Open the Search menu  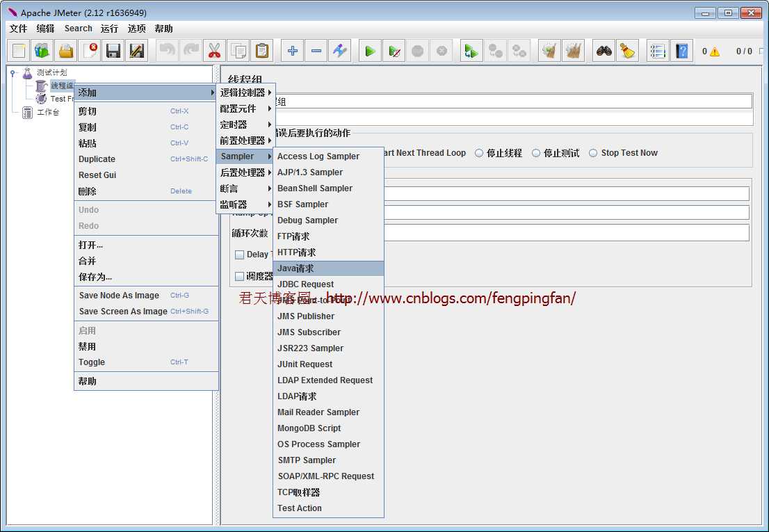coord(78,29)
